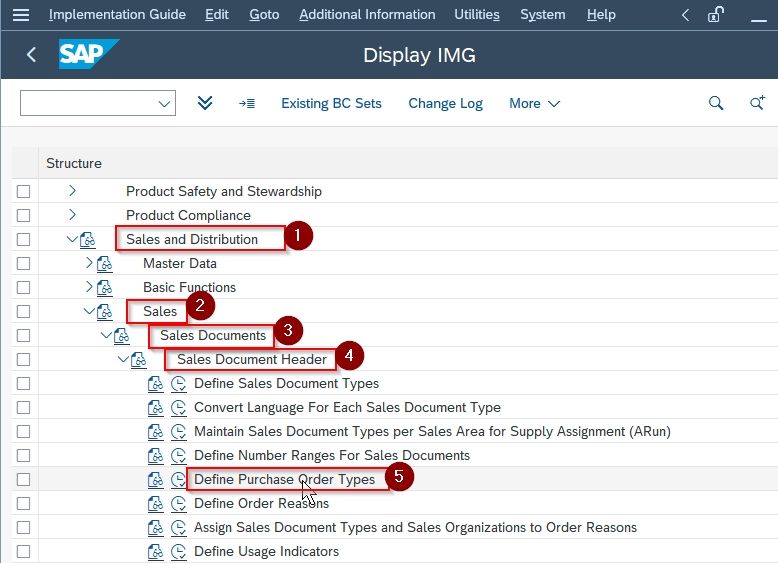The image size is (778, 563).
Task: Execute activity Maintain Sales Document Types per Sales Area
Action: pos(179,432)
